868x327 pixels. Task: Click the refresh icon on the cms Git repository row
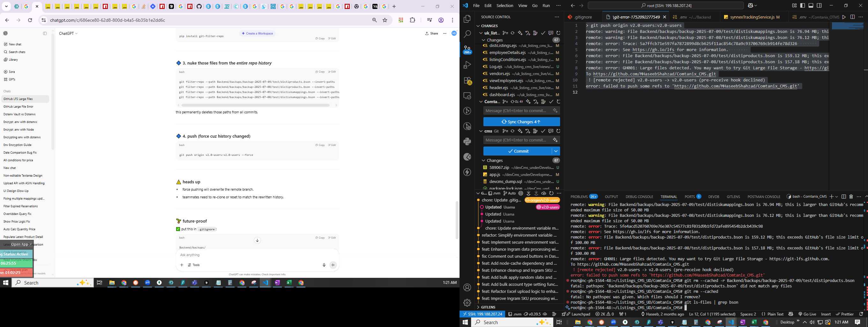pos(558,131)
